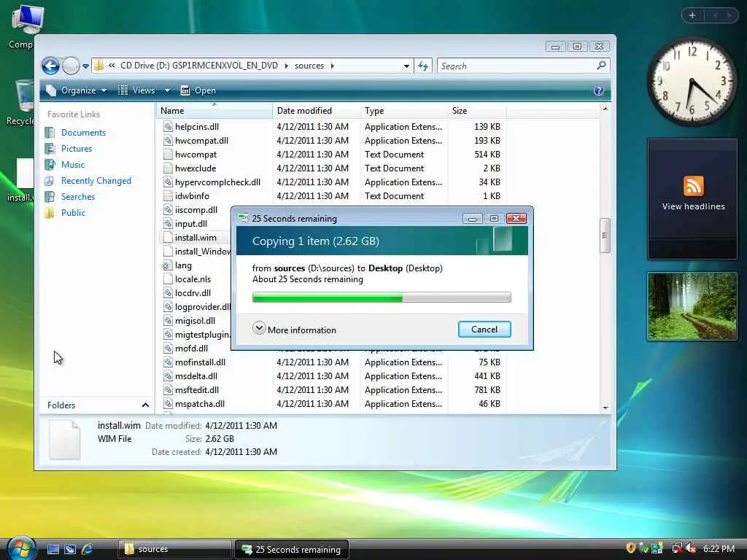Click the sources taskbar button
Image resolution: width=747 pixels, height=560 pixels.
pyautogui.click(x=174, y=549)
